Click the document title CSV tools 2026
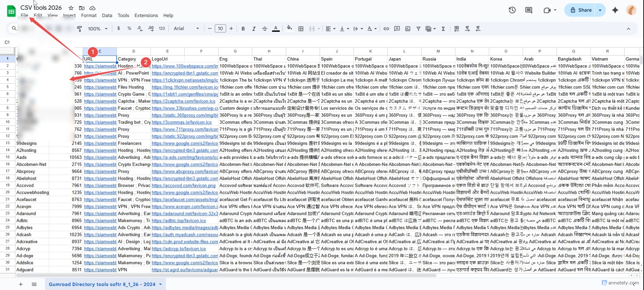 pos(41,7)
